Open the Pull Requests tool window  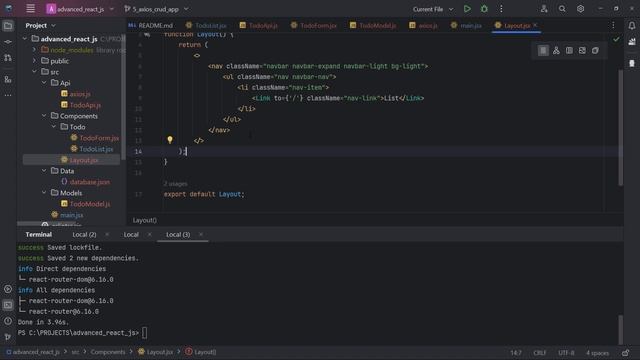(8, 58)
